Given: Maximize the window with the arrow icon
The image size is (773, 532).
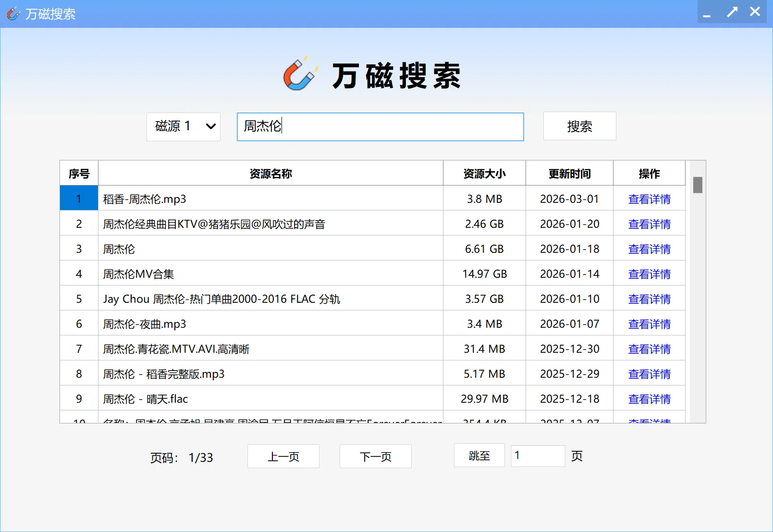Looking at the screenshot, I should pos(732,12).
